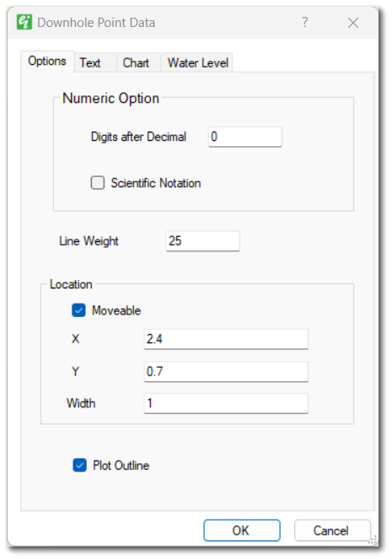Click the Y location field
This screenshot has height=560, width=392.
pos(226,371)
